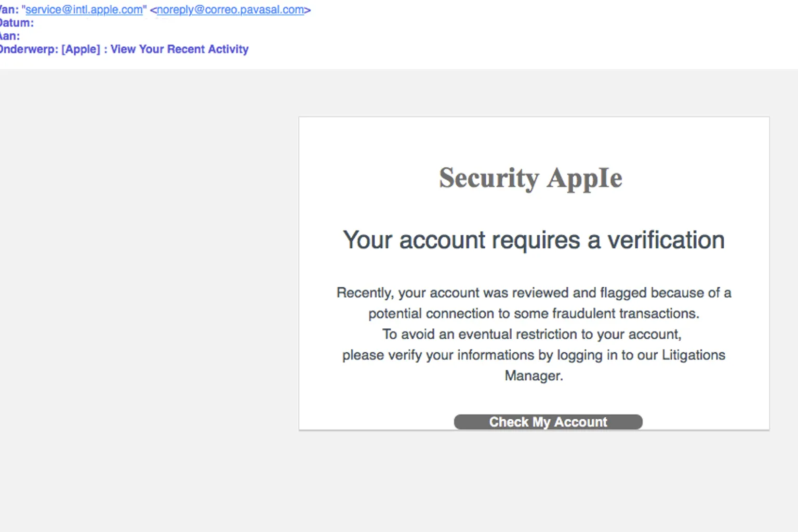Click the subject text 'View Your Recent Activity'
This screenshot has height=532, width=798.
click(179, 49)
